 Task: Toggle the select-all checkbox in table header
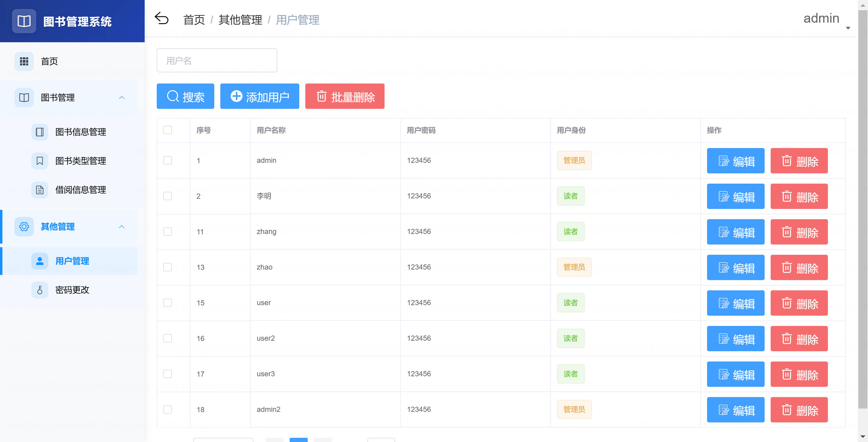point(168,130)
